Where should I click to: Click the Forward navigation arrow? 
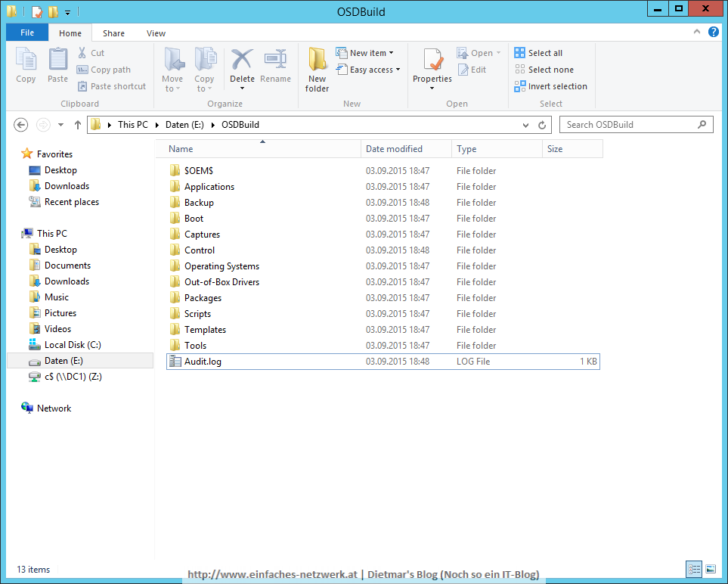(43, 125)
